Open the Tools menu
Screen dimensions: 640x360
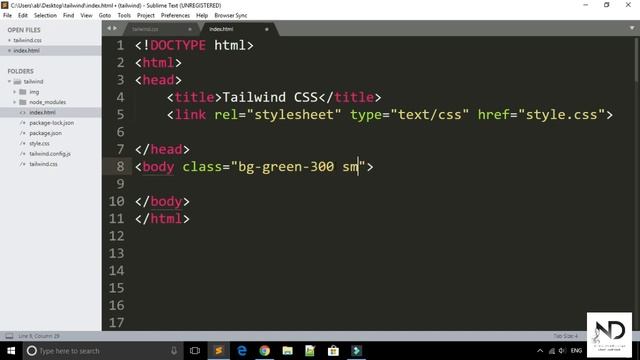[124, 15]
